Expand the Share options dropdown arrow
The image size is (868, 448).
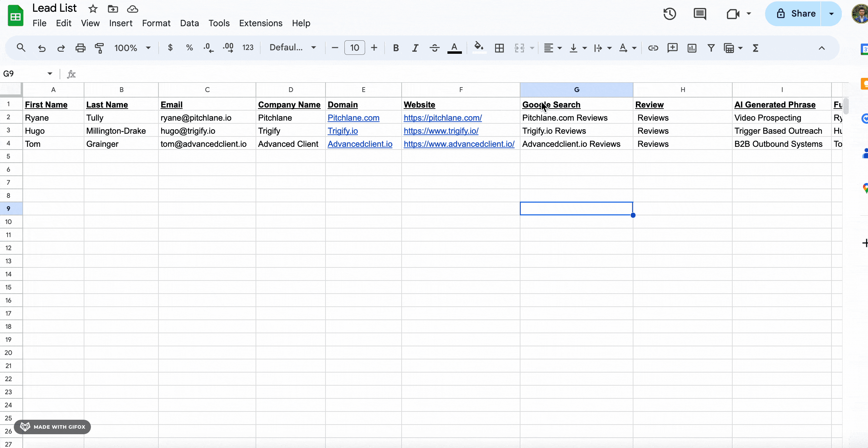tap(831, 14)
